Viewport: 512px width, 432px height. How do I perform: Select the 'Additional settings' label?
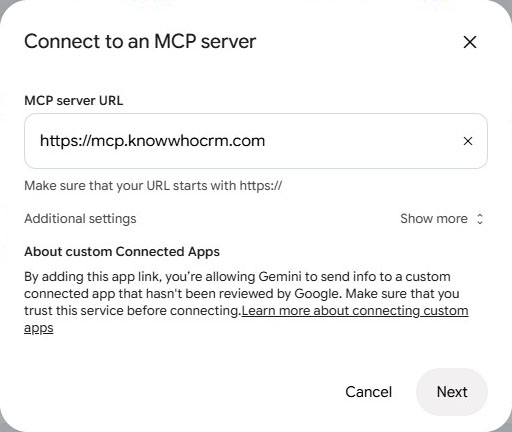coord(80,219)
